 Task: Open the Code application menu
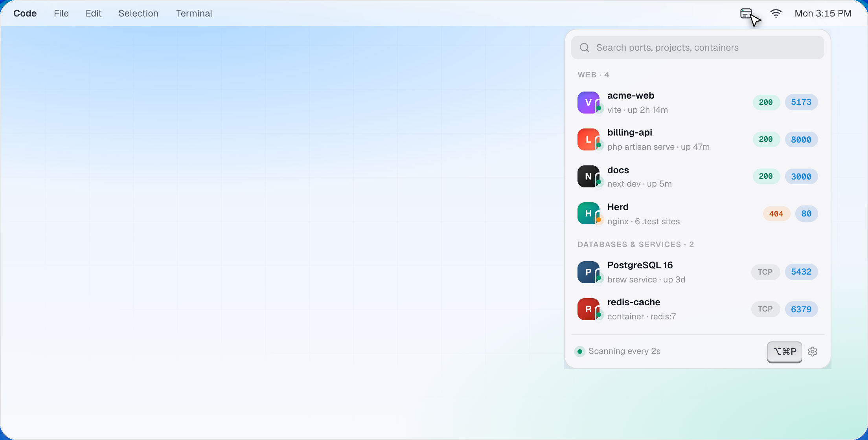click(x=25, y=13)
